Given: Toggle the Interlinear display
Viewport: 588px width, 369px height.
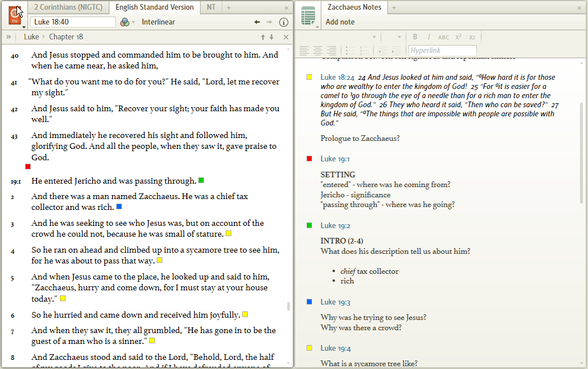Looking at the screenshot, I should pyautogui.click(x=158, y=22).
